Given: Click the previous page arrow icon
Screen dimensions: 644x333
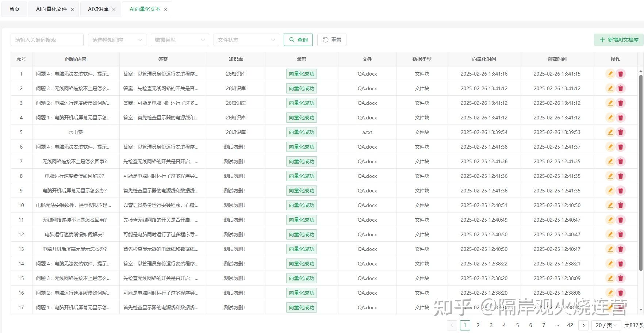Looking at the screenshot, I should point(452,325).
